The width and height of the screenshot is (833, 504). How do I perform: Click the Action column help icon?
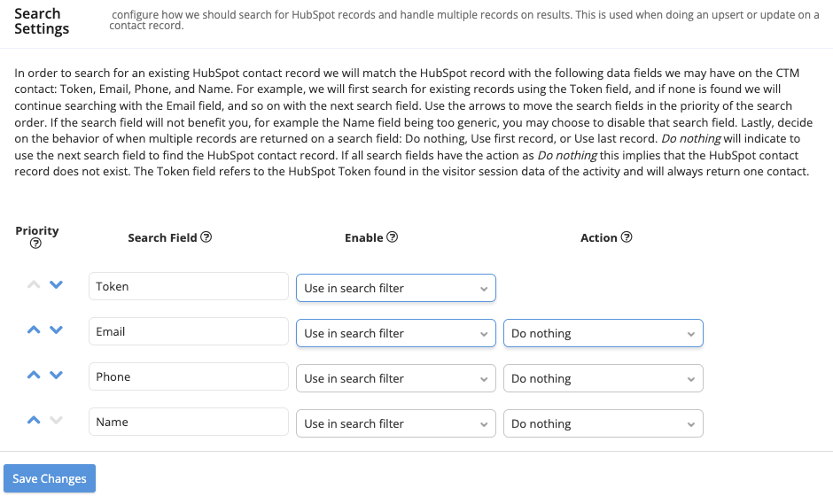(627, 237)
